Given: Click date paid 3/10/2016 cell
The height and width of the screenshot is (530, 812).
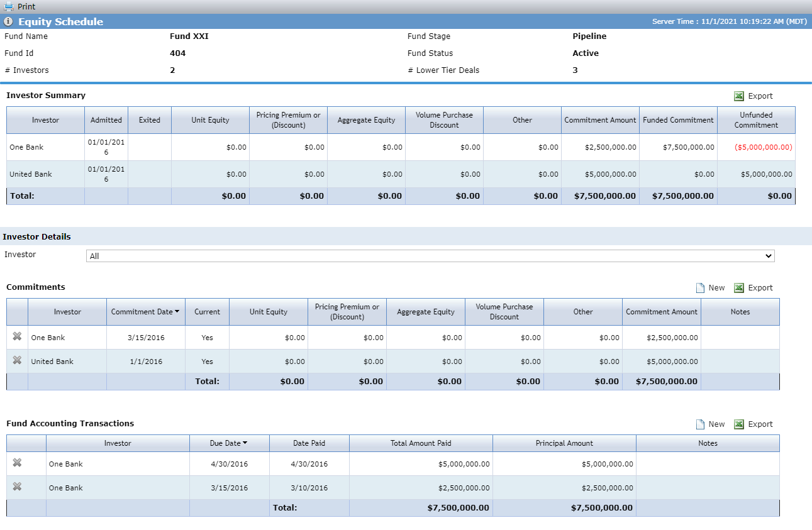Looking at the screenshot, I should [309, 488].
